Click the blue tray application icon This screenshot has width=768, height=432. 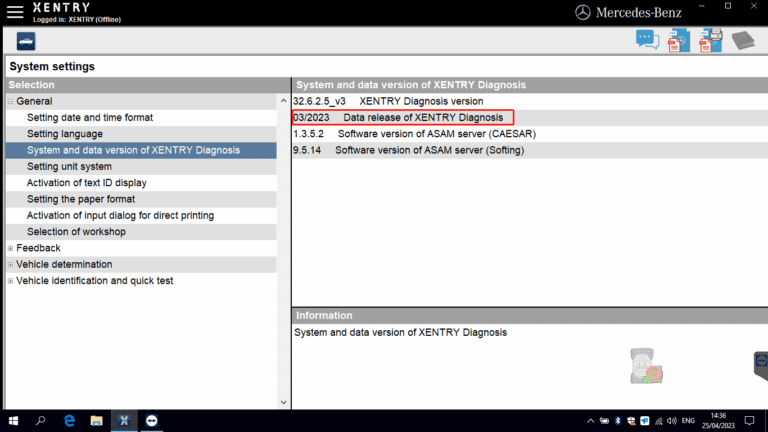645,421
